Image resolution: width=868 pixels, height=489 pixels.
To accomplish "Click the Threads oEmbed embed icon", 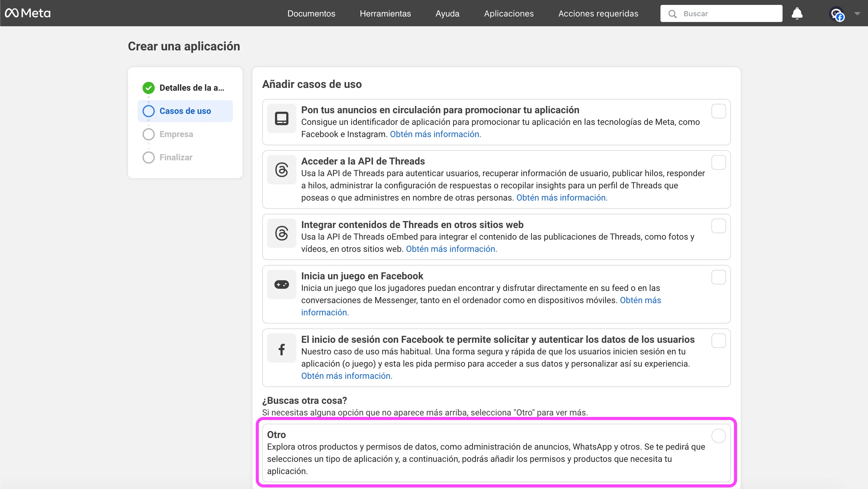I will tap(281, 233).
